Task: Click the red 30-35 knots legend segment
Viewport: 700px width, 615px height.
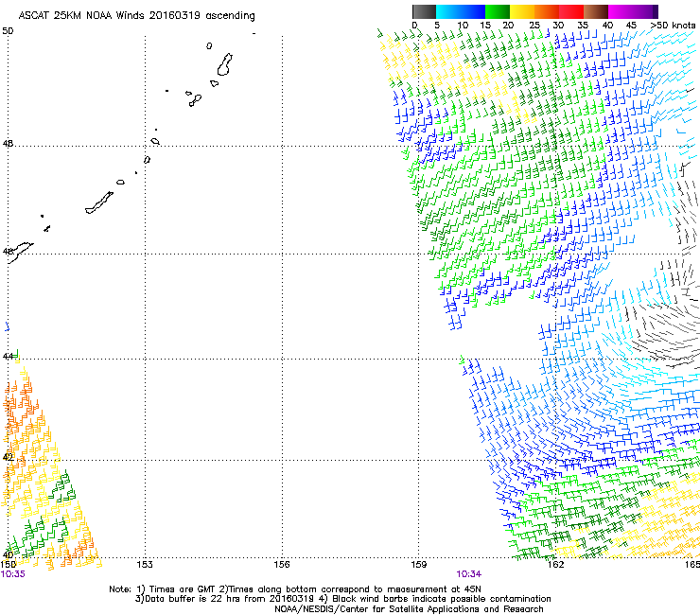Action: [571, 11]
